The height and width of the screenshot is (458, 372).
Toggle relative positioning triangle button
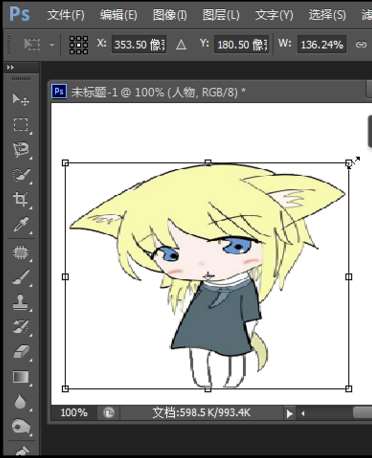181,44
